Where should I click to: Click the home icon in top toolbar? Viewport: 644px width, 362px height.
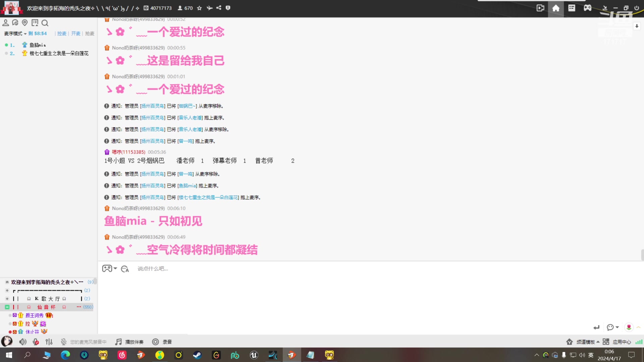(x=556, y=8)
